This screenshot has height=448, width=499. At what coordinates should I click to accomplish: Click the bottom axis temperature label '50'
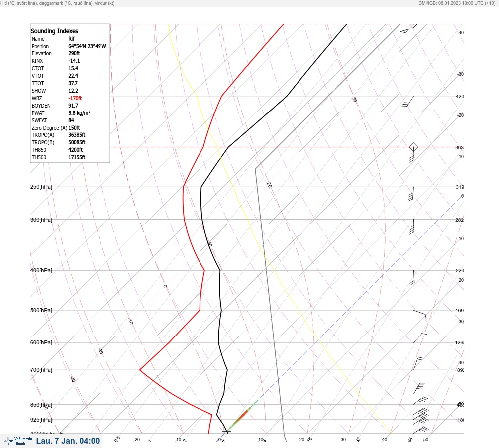point(426,440)
